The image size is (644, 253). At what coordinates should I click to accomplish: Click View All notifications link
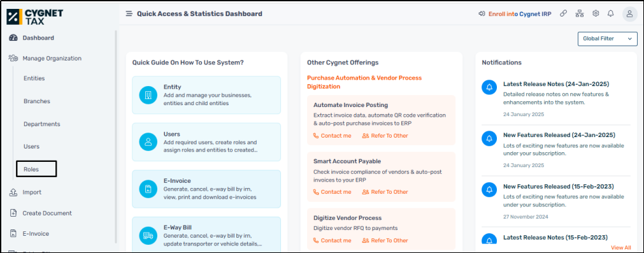pyautogui.click(x=621, y=248)
